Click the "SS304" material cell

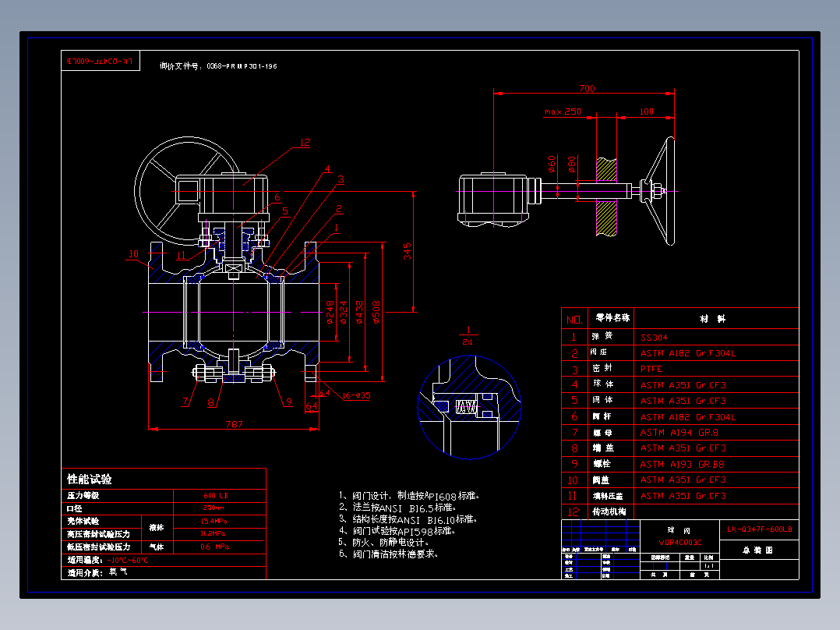coord(654,338)
